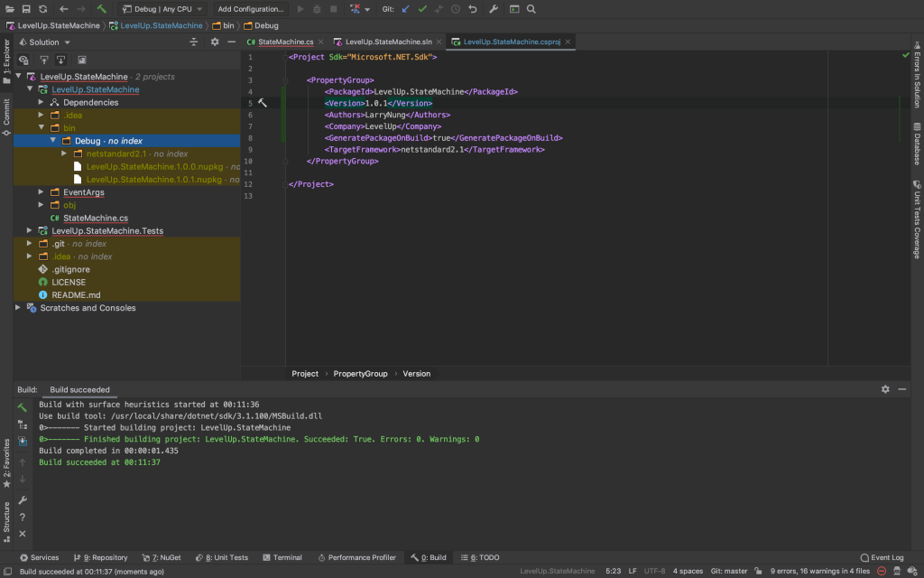Open a file with the Open toolbar icon
924x578 pixels.
click(x=9, y=9)
